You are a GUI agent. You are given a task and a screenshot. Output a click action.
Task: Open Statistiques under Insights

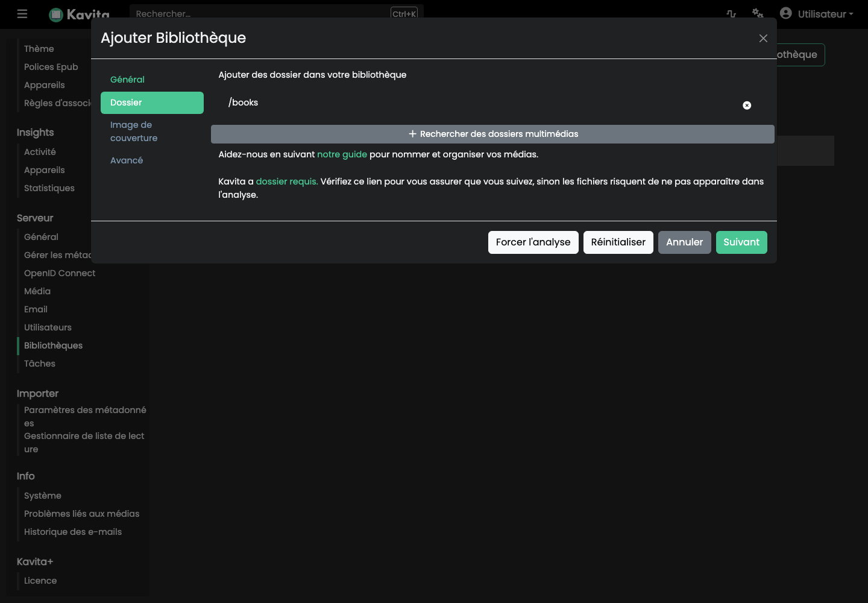pos(49,188)
